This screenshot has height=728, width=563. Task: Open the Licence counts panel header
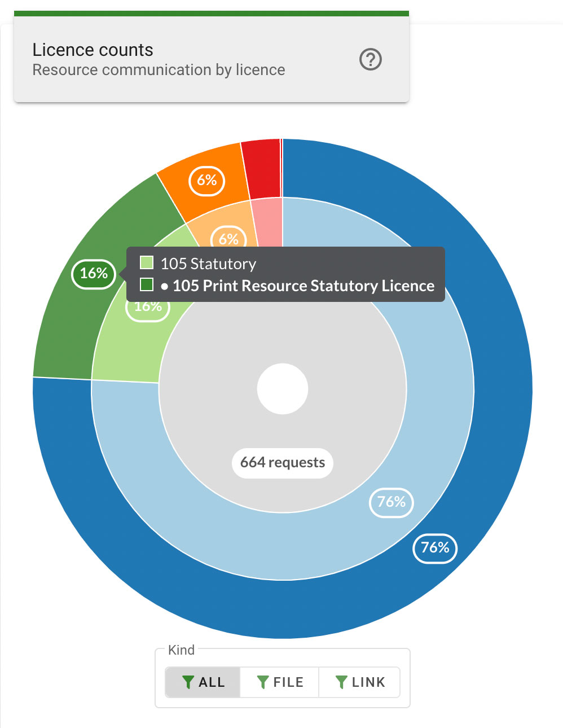(93, 50)
